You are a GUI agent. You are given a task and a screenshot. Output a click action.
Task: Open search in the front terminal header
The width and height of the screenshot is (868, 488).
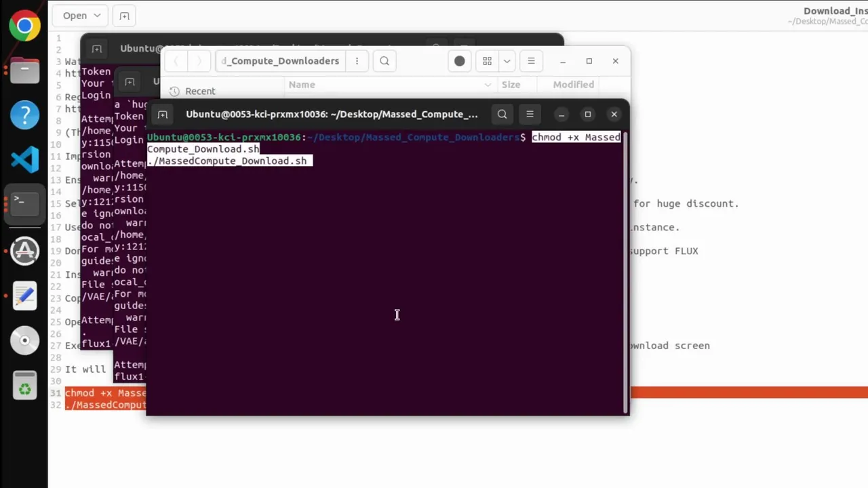(502, 115)
